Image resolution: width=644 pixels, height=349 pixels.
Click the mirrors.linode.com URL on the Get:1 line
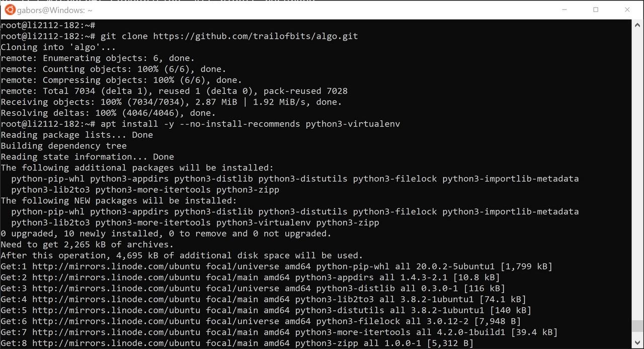(116, 267)
